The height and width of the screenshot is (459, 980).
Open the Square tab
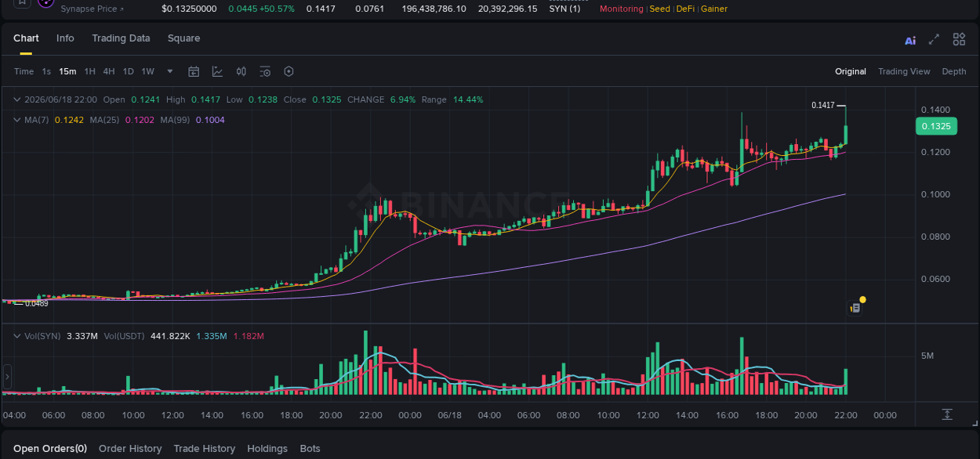(x=183, y=38)
